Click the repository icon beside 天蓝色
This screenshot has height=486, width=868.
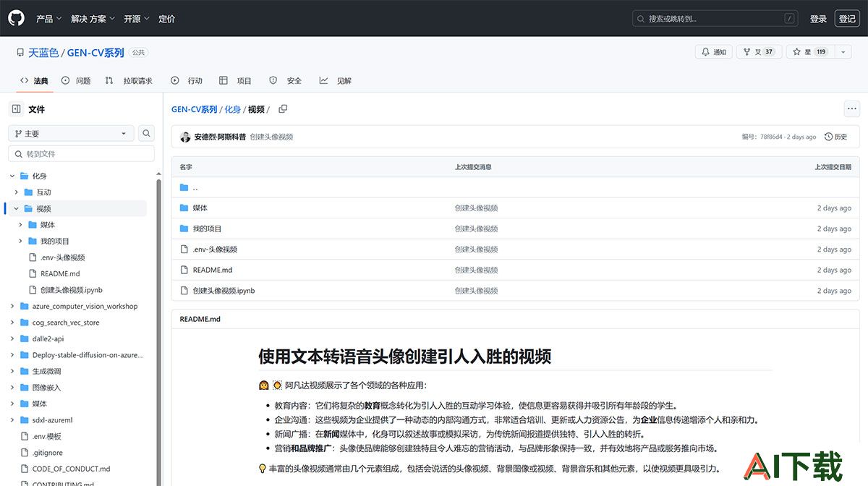pyautogui.click(x=20, y=53)
